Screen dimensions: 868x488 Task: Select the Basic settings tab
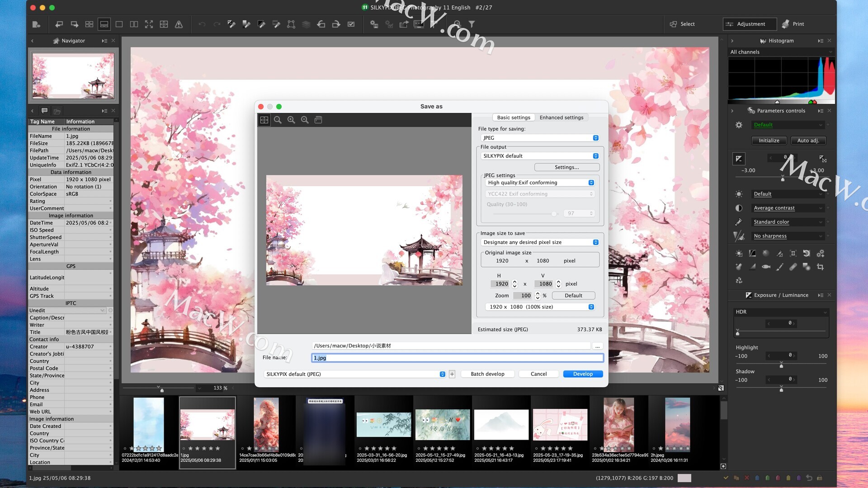pos(514,117)
